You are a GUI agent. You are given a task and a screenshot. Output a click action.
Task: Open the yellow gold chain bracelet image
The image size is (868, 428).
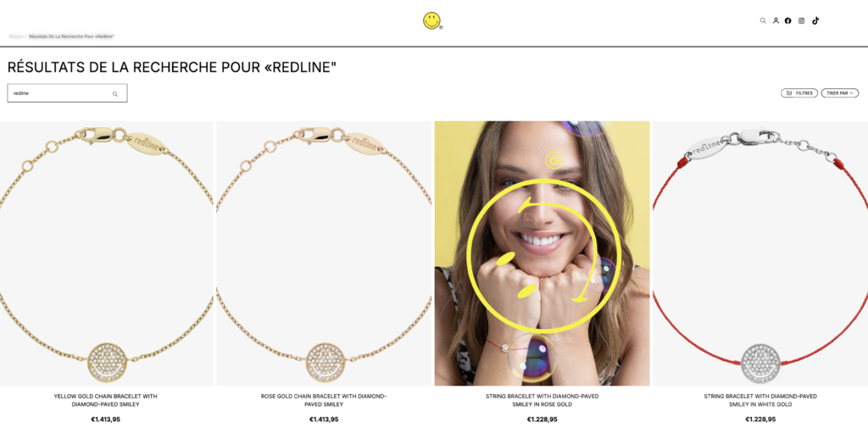pyautogui.click(x=106, y=253)
